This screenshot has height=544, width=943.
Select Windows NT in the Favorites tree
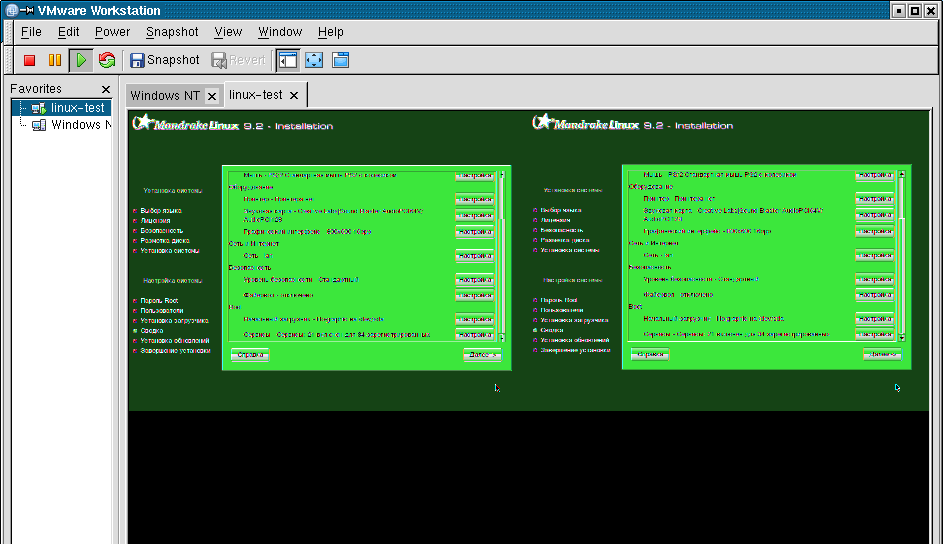[x=81, y=124]
